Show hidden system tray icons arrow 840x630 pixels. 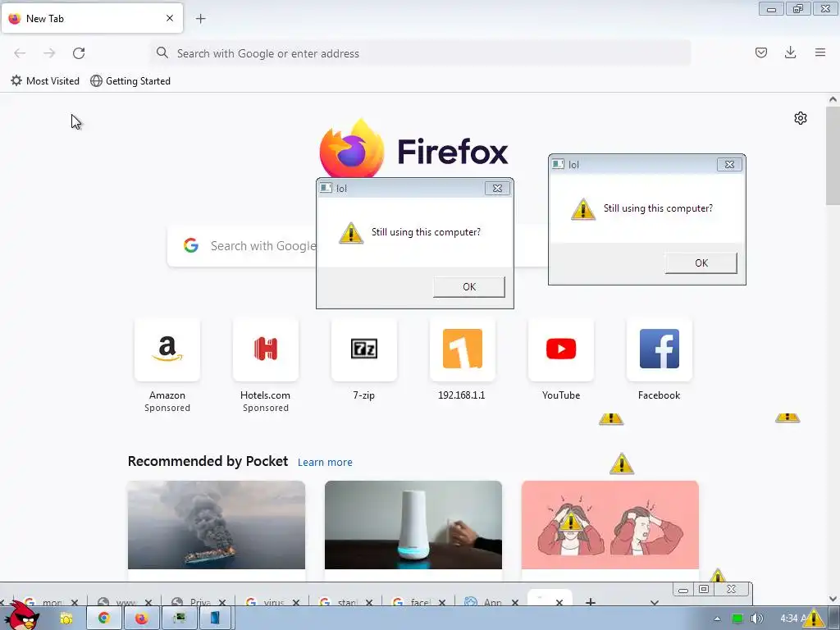pyautogui.click(x=717, y=619)
